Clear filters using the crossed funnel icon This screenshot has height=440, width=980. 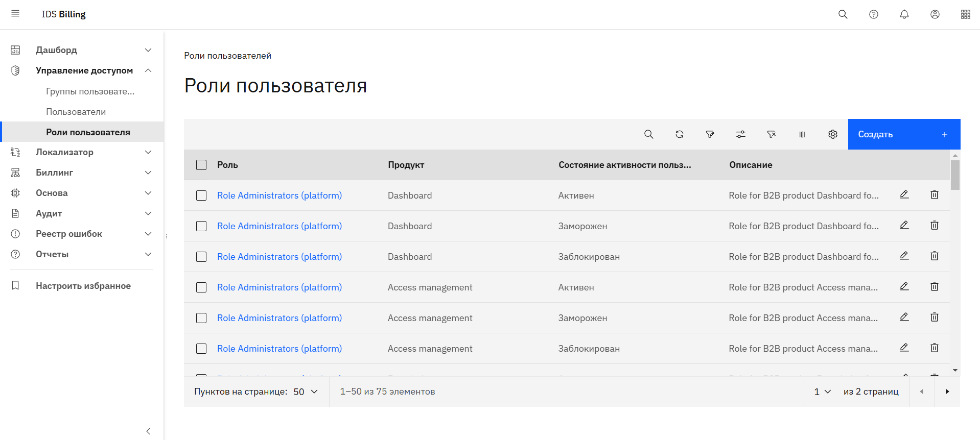[771, 134]
